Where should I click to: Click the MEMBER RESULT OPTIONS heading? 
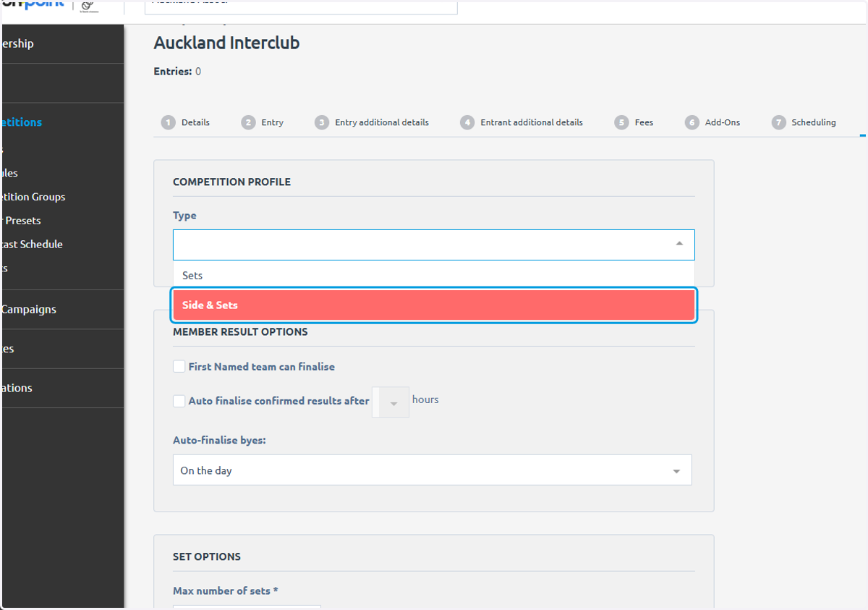point(240,331)
